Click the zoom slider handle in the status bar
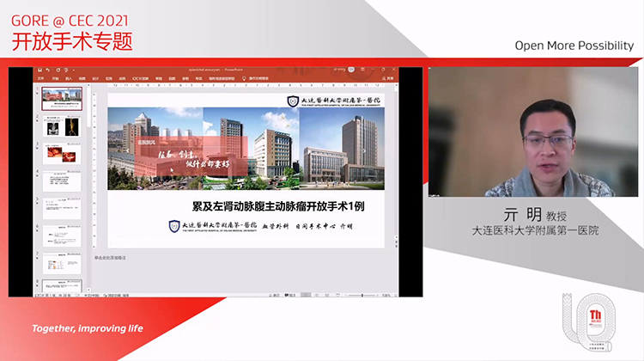The image size is (644, 361). (x=361, y=295)
